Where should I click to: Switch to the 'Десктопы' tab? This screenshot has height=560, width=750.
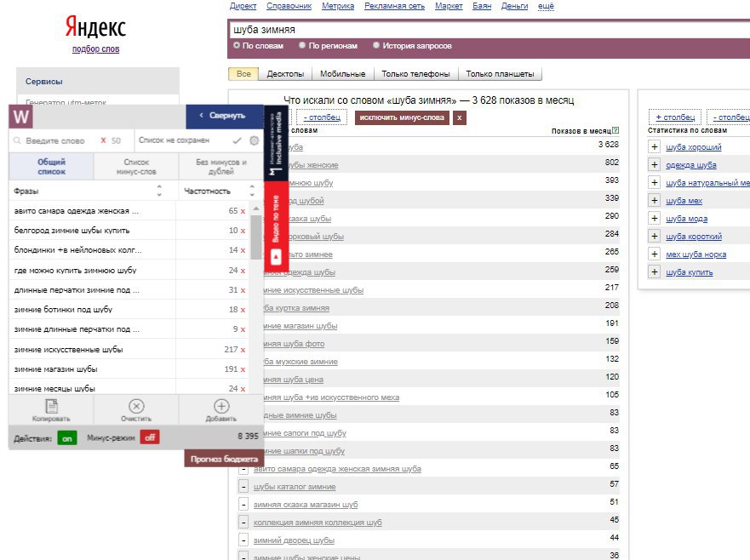tap(285, 74)
